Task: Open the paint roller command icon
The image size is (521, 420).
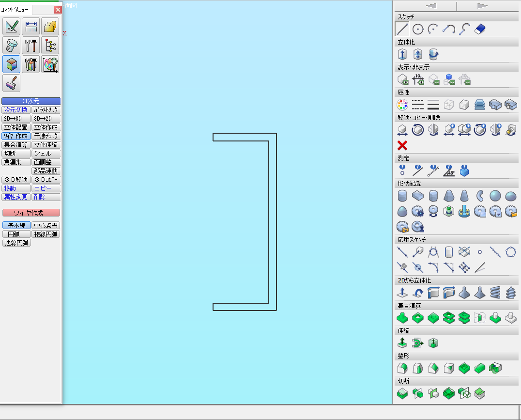Action: tap(11, 83)
